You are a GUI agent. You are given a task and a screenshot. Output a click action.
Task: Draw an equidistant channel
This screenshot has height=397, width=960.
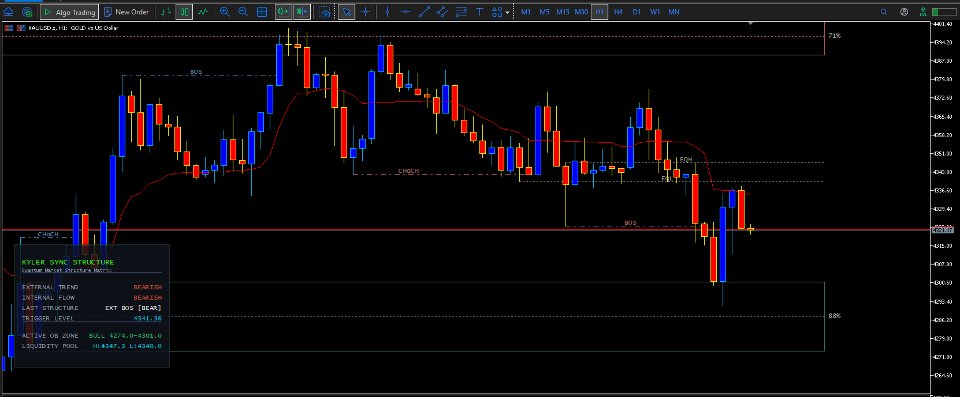tap(442, 12)
